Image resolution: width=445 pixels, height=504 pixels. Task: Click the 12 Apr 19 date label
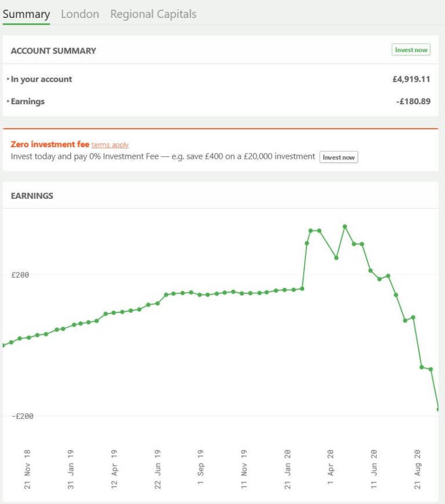tap(114, 469)
